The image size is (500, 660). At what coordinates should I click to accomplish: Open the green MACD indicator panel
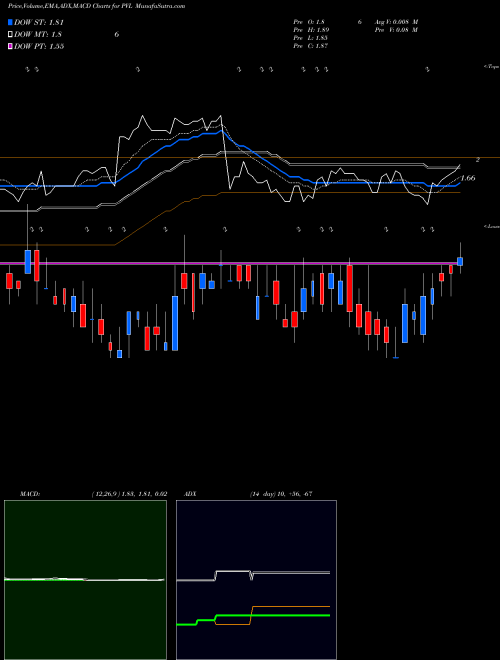(x=85, y=580)
